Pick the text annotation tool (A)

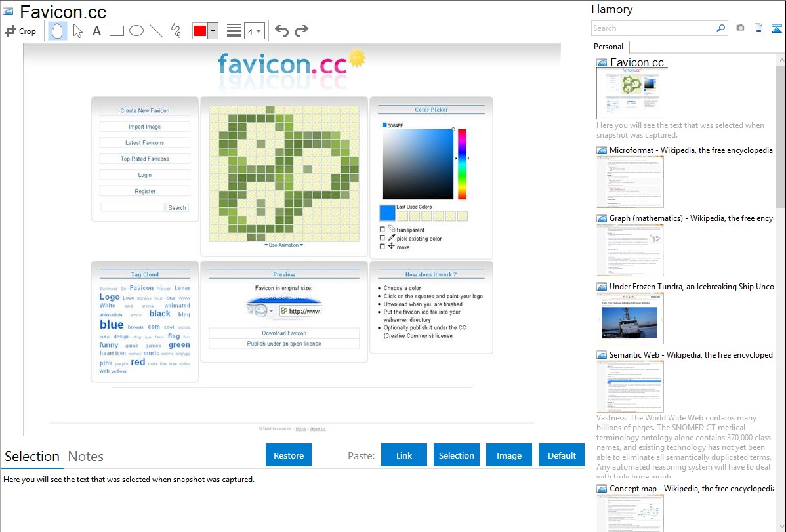(96, 31)
